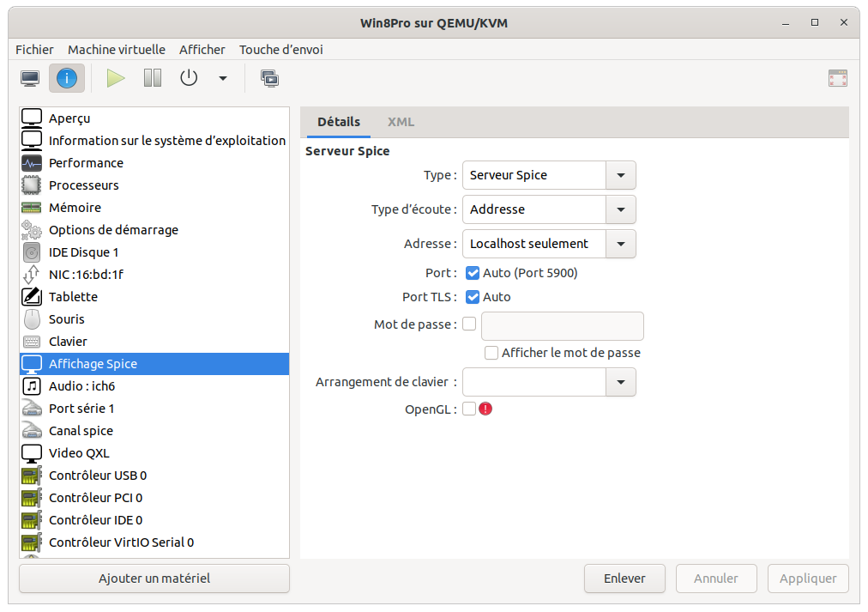Select the Contrôleur IDE 0 icon
Screen dimensions: 868x612
pyautogui.click(x=32, y=520)
